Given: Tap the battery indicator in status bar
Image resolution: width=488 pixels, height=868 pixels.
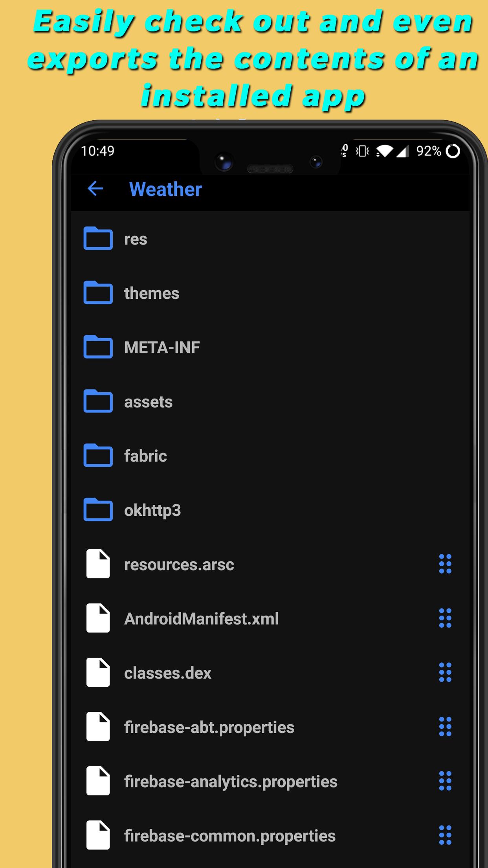Looking at the screenshot, I should tap(453, 151).
